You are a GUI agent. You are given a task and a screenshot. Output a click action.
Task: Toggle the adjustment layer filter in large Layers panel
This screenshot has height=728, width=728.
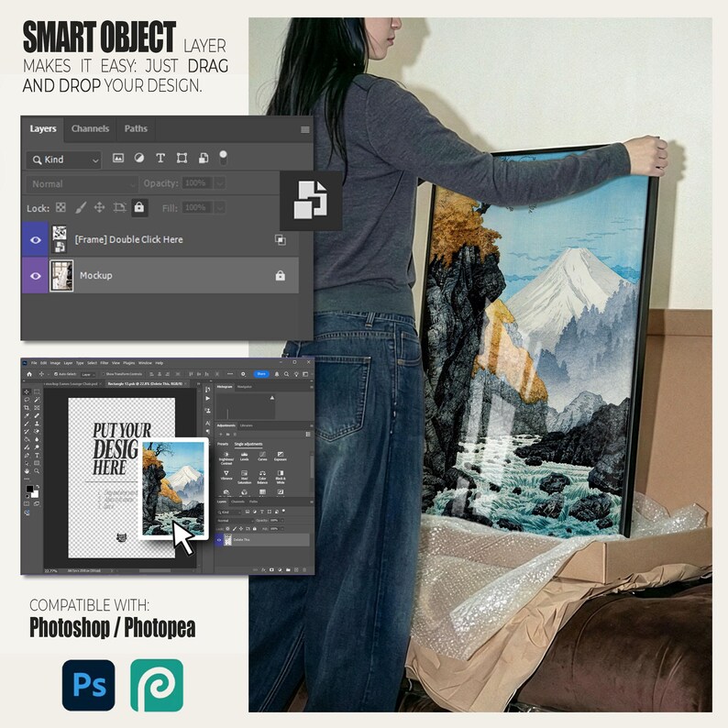(138, 159)
